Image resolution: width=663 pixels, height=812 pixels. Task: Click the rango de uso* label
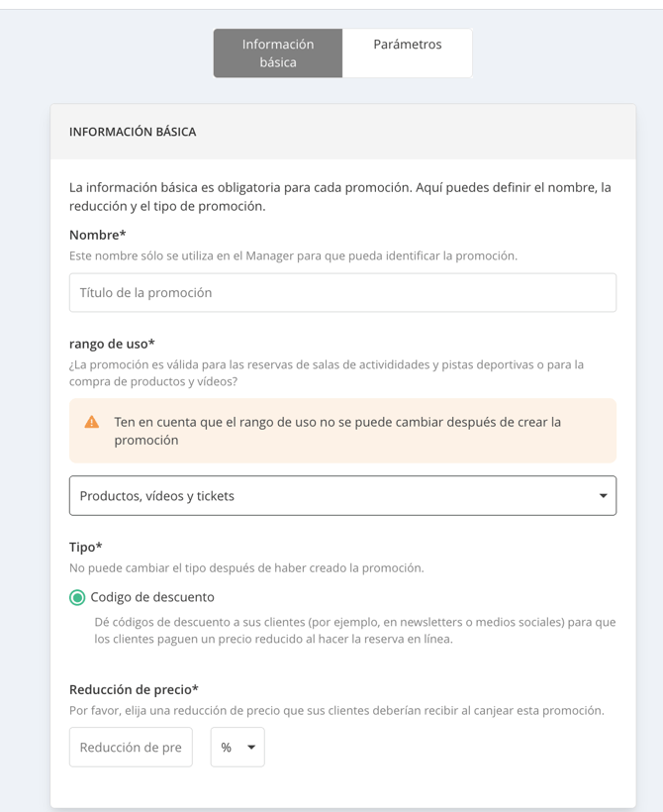(x=112, y=344)
